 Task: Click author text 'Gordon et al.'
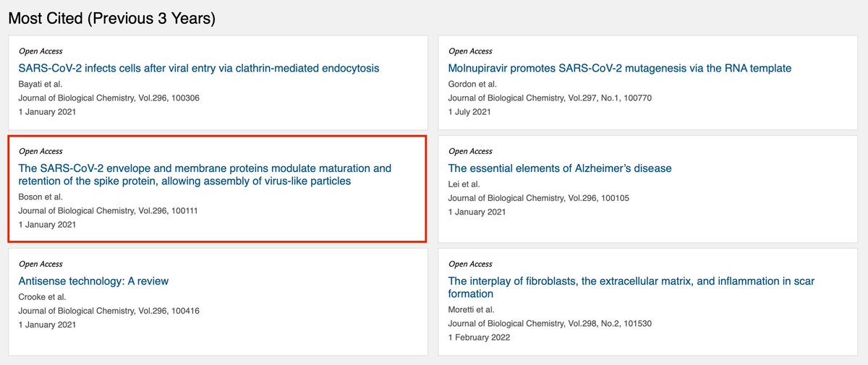472,84
